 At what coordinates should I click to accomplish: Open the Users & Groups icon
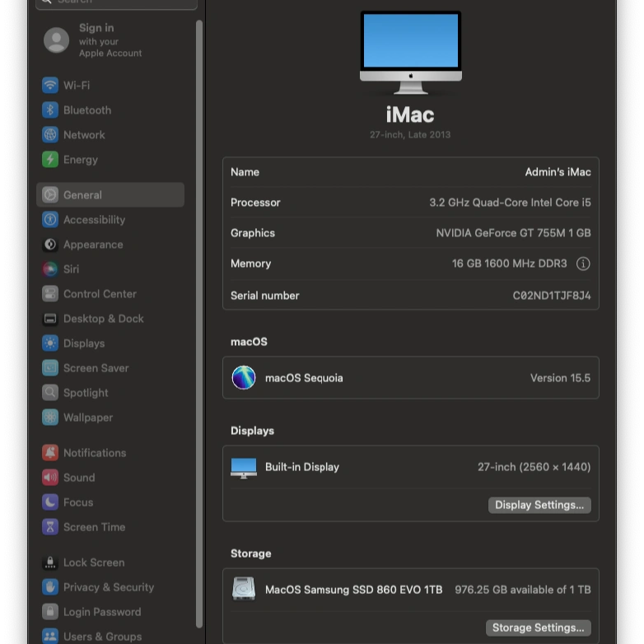pyautogui.click(x=50, y=637)
